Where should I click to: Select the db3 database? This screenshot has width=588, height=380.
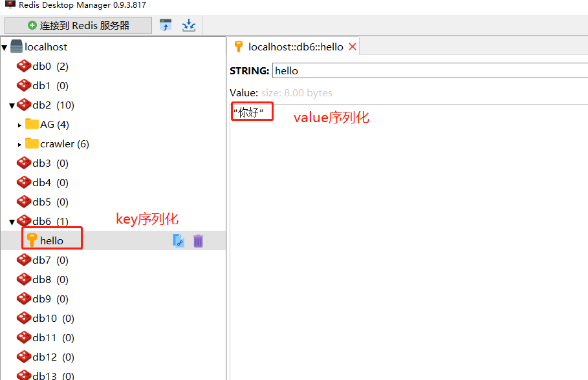[x=43, y=163]
